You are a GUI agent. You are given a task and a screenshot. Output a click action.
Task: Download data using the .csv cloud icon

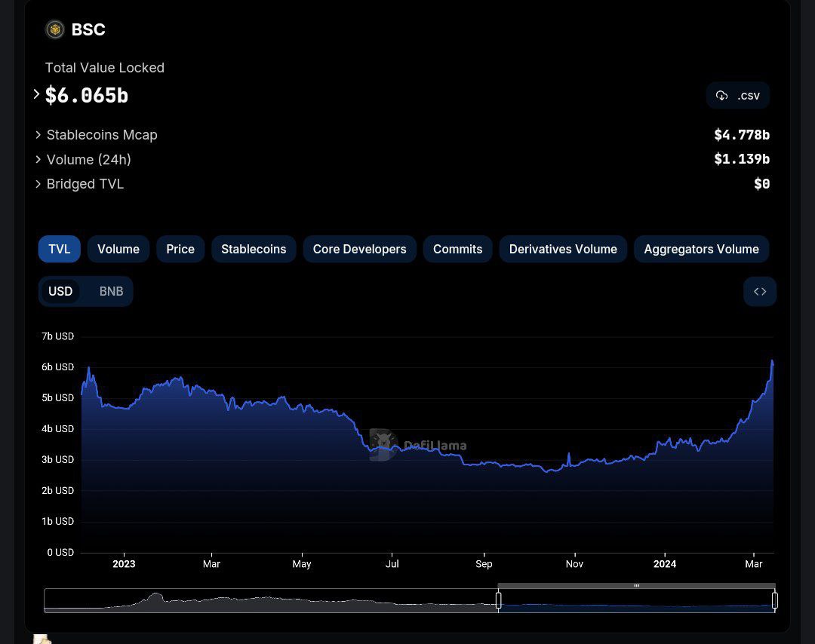[721, 96]
